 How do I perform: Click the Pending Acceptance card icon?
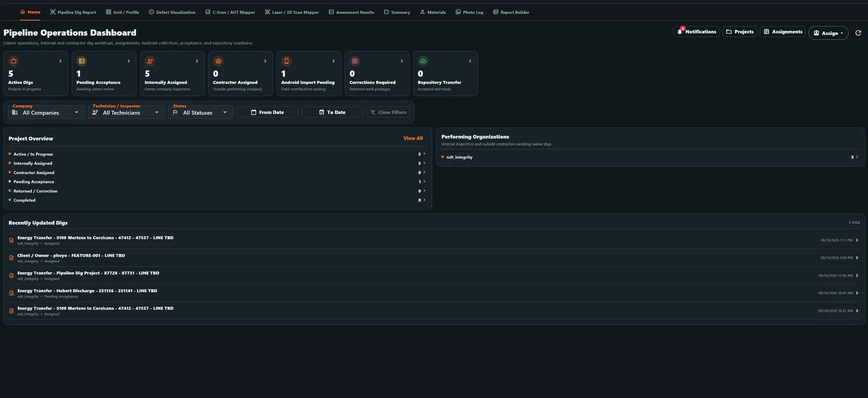82,61
